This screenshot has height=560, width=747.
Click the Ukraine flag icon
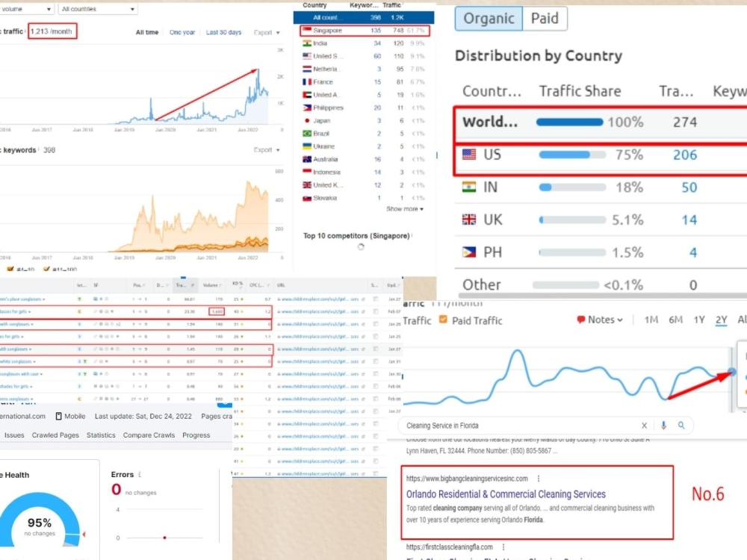[307, 146]
